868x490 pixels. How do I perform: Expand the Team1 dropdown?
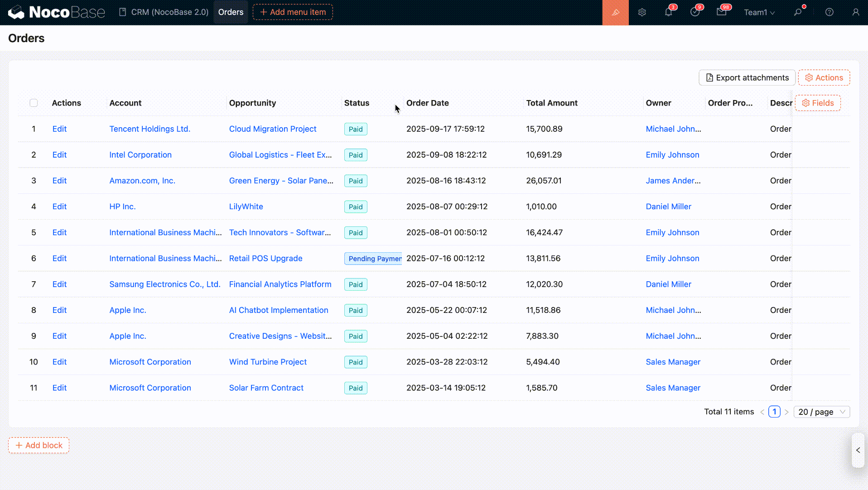[x=759, y=12]
